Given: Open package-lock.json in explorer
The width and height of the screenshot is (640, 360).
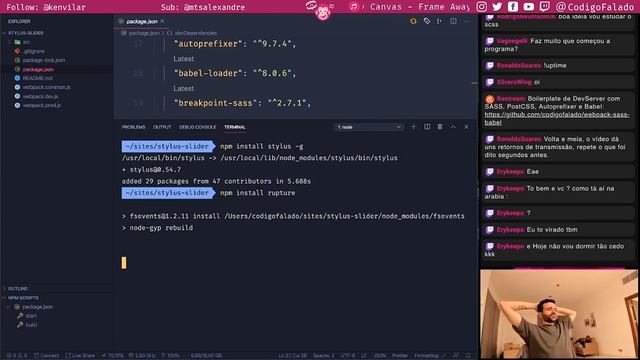Looking at the screenshot, I should 44,60.
